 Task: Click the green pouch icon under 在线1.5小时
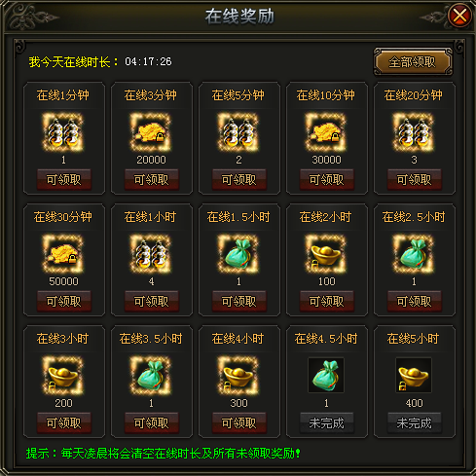point(238,254)
